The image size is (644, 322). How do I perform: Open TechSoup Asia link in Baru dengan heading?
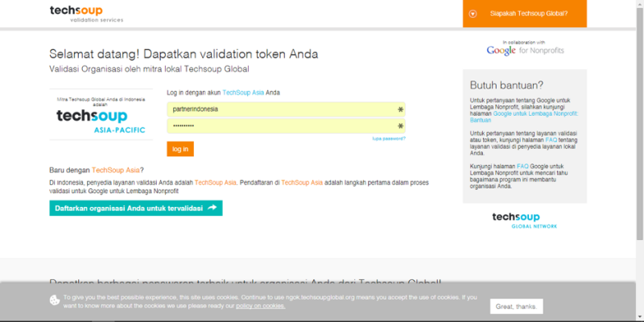click(x=116, y=170)
